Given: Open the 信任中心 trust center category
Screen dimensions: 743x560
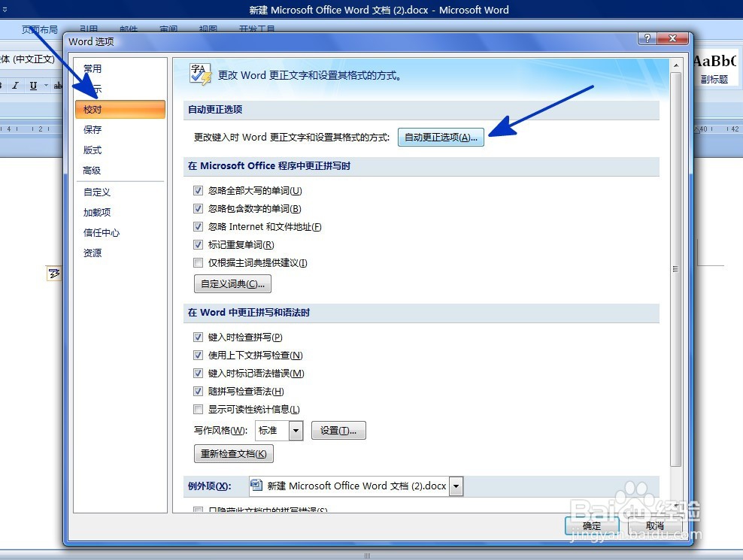Looking at the screenshot, I should [102, 233].
